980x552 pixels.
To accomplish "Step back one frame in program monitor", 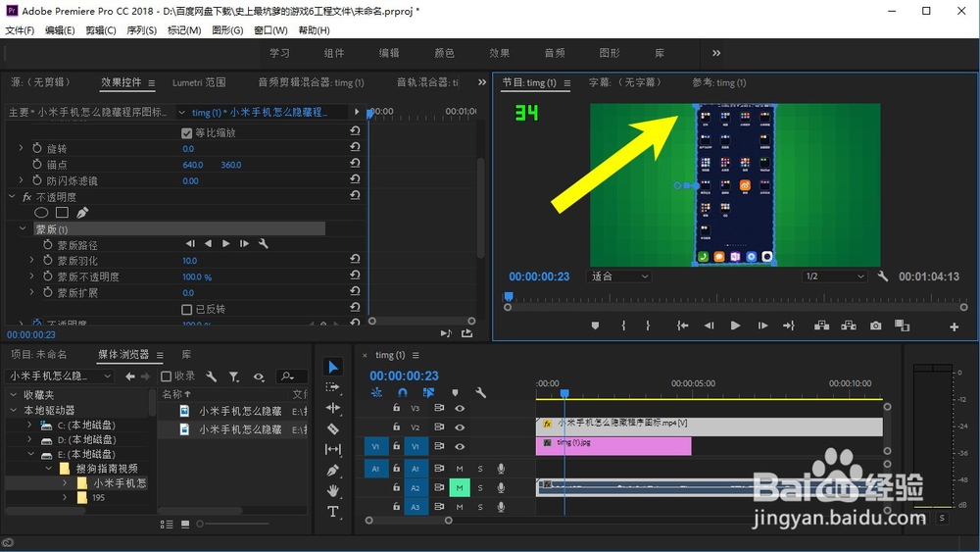I will tap(709, 326).
